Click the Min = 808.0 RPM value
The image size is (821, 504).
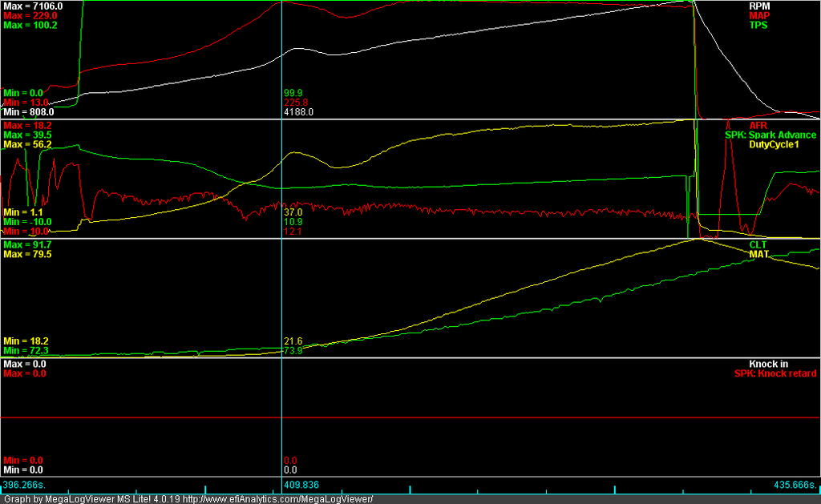[x=28, y=112]
